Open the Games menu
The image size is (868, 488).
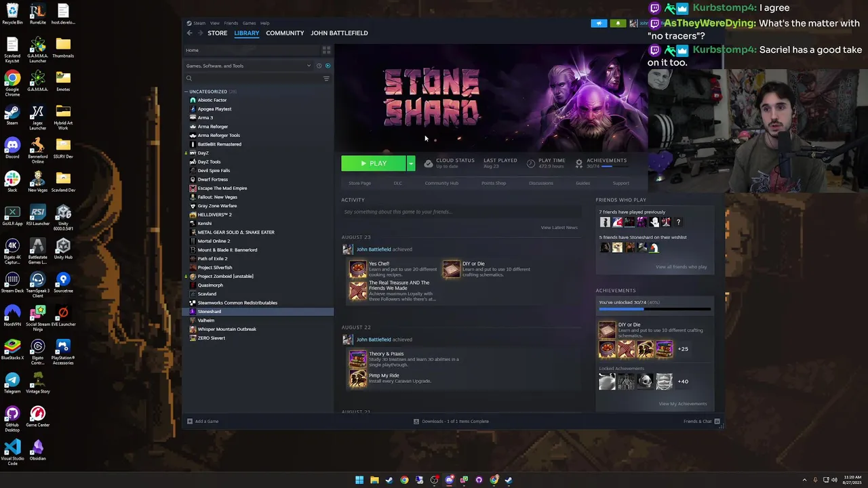coord(249,23)
